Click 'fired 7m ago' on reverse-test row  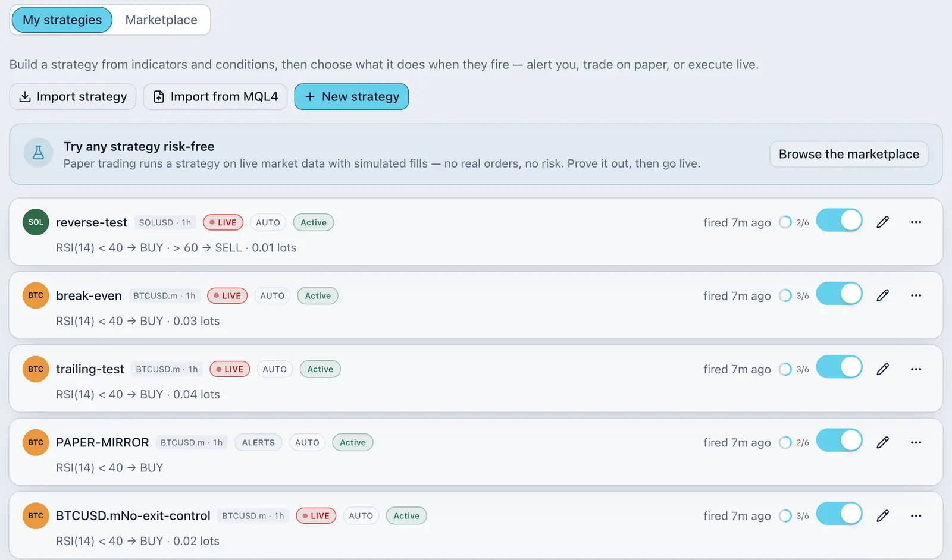click(737, 222)
